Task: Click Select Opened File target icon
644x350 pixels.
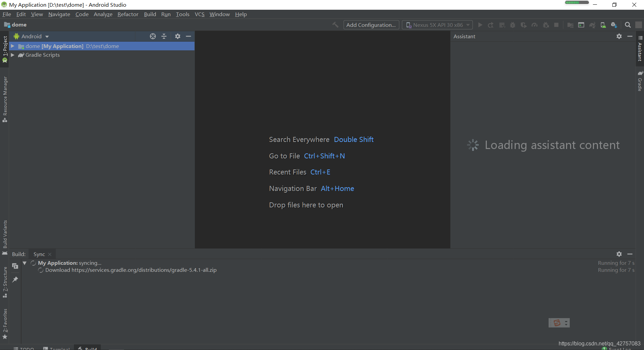Action: (x=153, y=36)
